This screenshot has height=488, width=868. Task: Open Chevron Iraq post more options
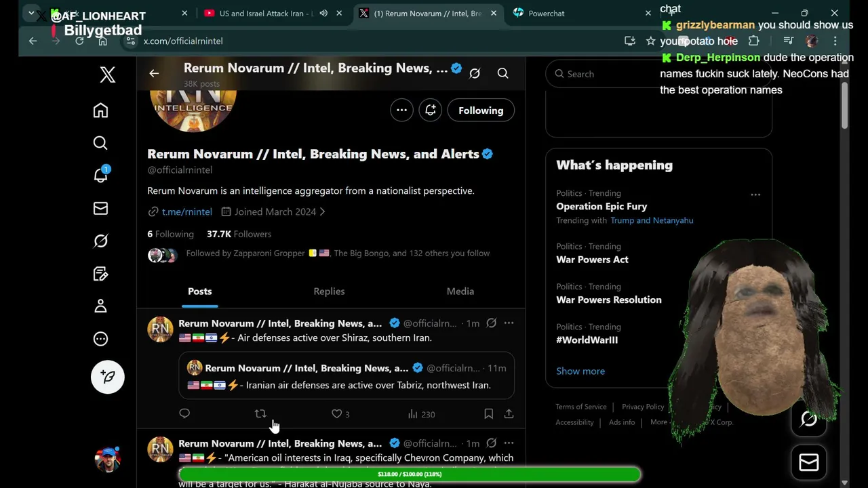[509, 443]
